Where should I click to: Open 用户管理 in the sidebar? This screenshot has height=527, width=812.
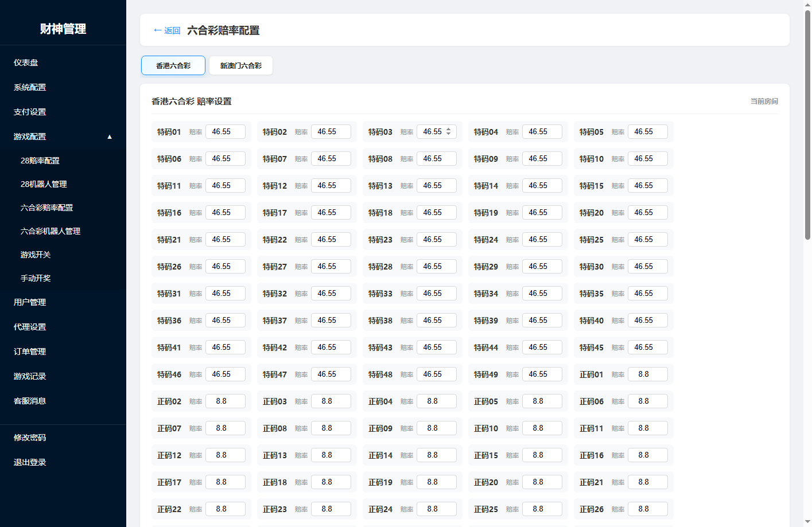(x=63, y=302)
